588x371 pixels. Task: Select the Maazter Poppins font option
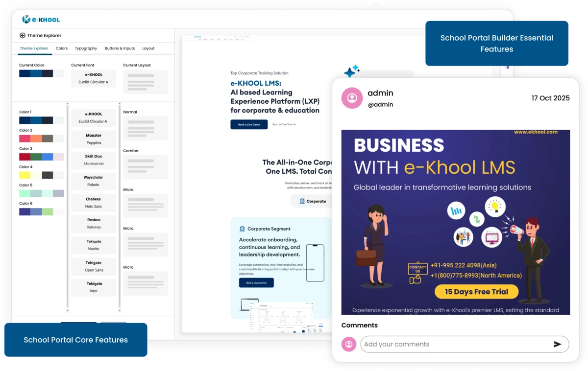point(94,139)
